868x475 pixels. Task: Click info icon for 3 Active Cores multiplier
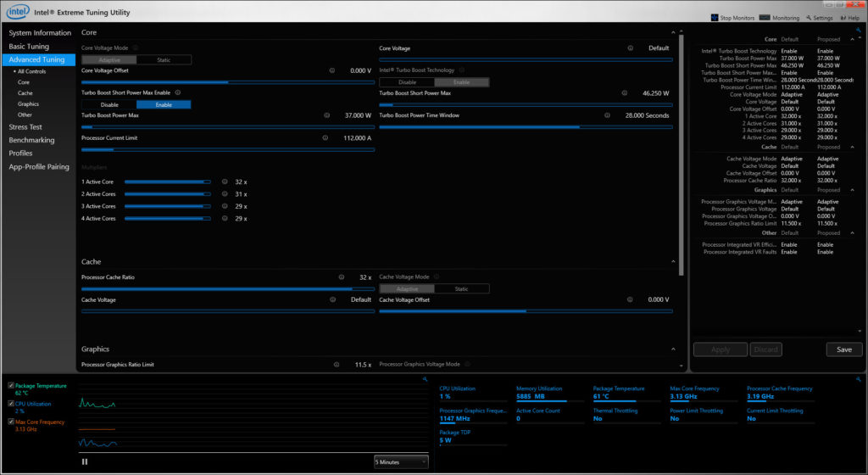(225, 206)
